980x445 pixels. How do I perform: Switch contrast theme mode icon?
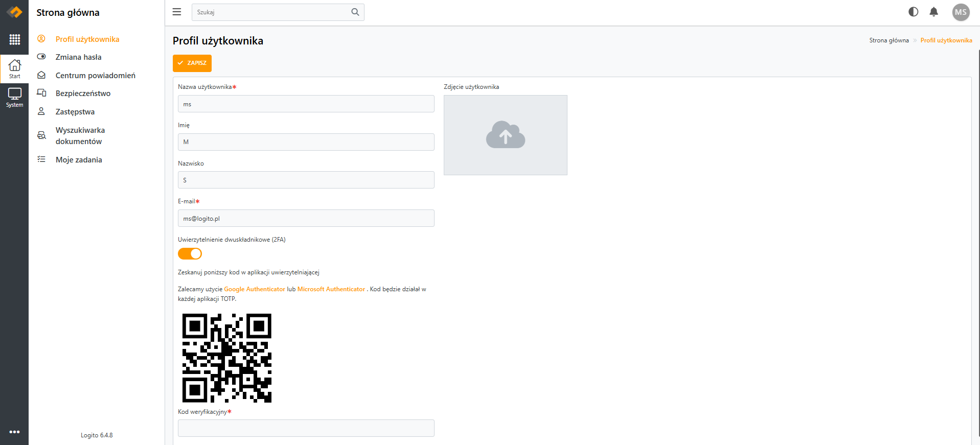(913, 12)
